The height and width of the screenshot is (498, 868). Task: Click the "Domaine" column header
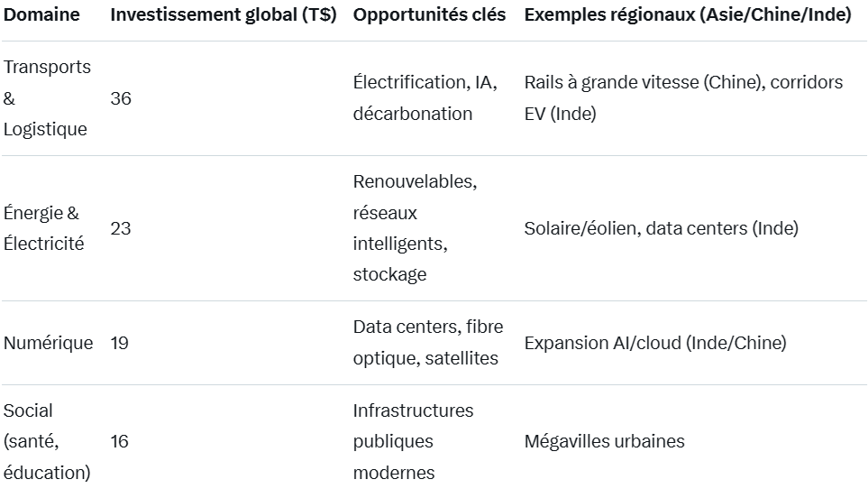pyautogui.click(x=41, y=15)
